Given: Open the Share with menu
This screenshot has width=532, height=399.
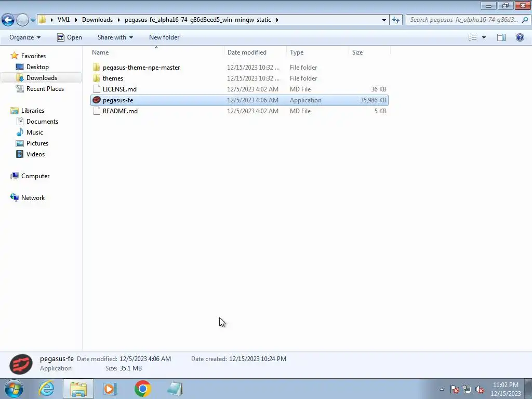Looking at the screenshot, I should coord(115,37).
